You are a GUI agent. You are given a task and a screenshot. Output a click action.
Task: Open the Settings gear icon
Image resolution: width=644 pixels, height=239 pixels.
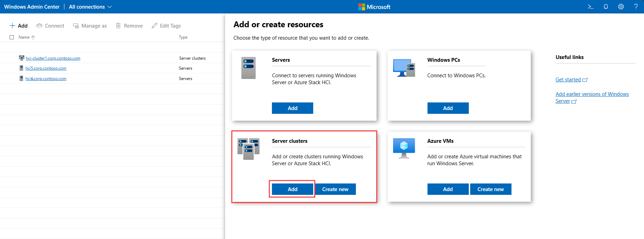click(x=621, y=7)
